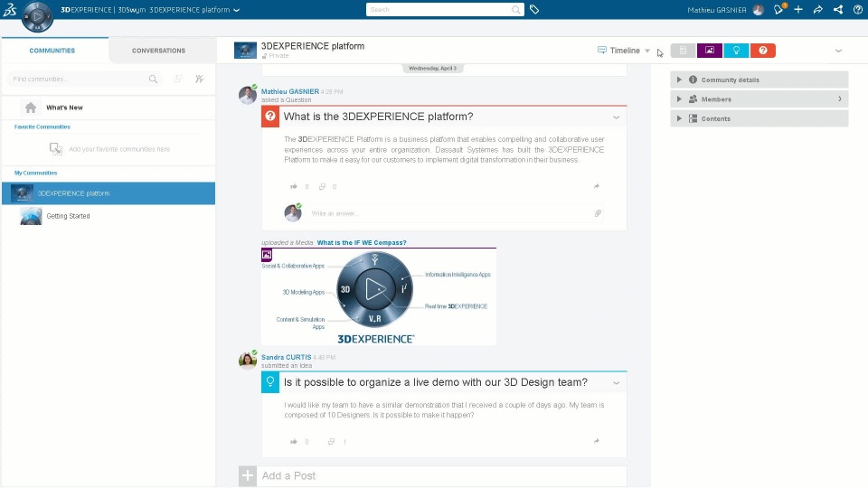868x488 pixels.
Task: Click the plus add icon in top bar
Action: tap(798, 9)
